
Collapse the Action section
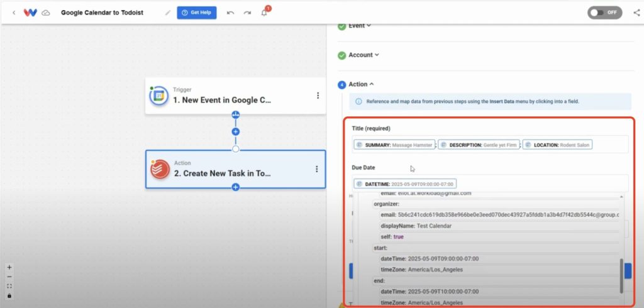tap(361, 84)
